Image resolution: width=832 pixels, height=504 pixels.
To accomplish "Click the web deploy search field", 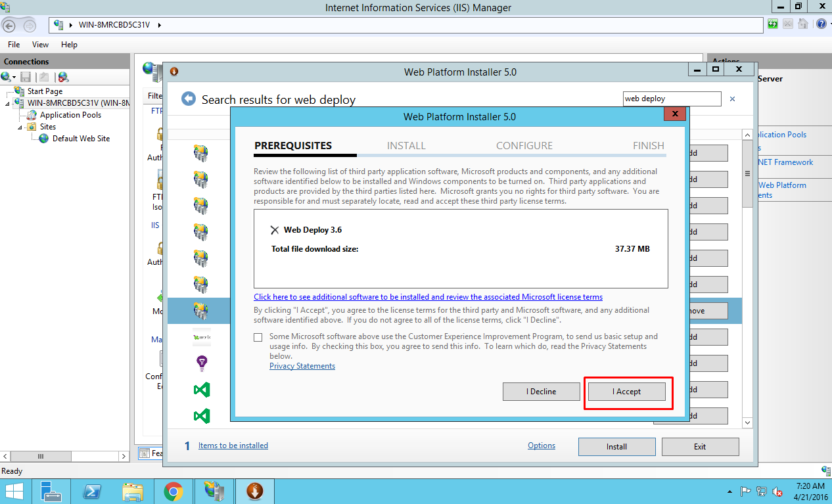I will (x=672, y=99).
